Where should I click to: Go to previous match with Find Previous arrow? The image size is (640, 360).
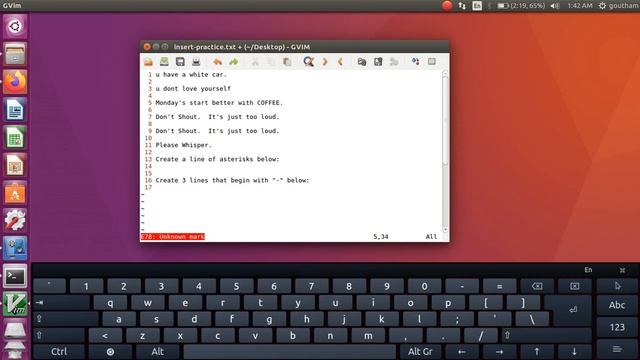(x=340, y=62)
